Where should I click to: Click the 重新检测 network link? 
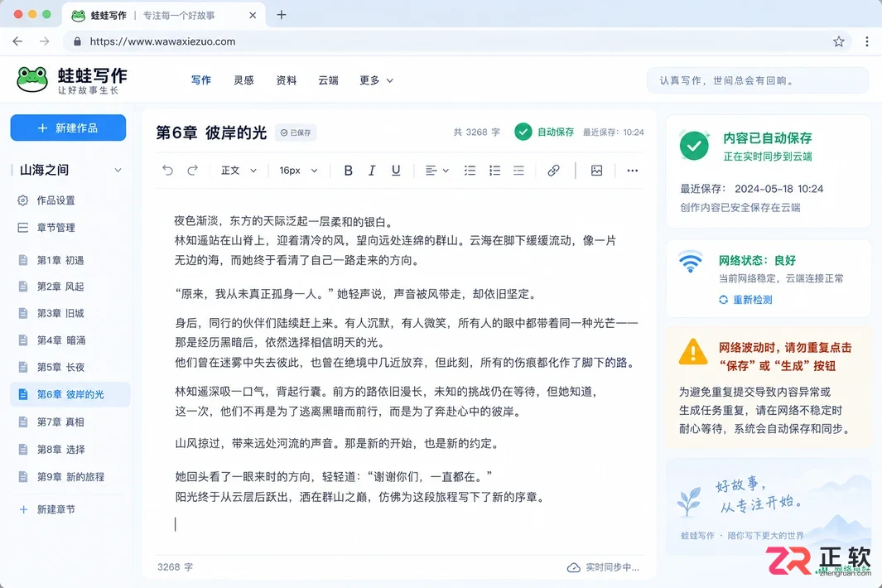[745, 300]
